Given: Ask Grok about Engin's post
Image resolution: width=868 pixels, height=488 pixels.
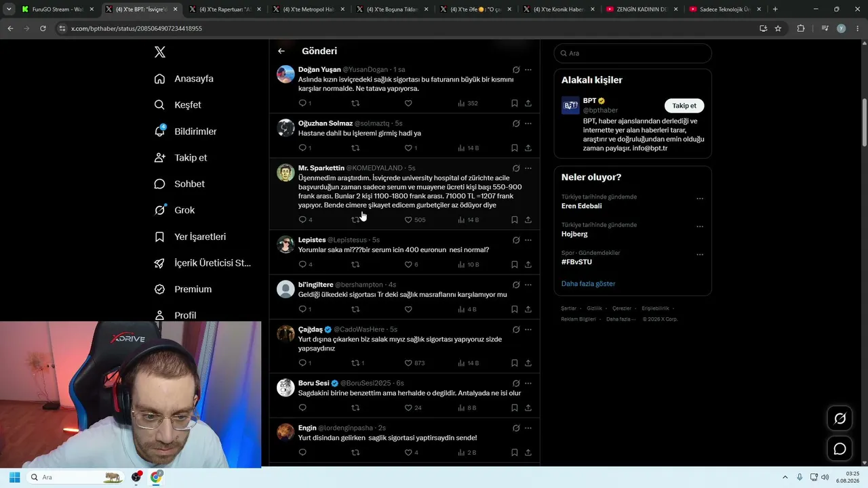Looking at the screenshot, I should point(516,428).
